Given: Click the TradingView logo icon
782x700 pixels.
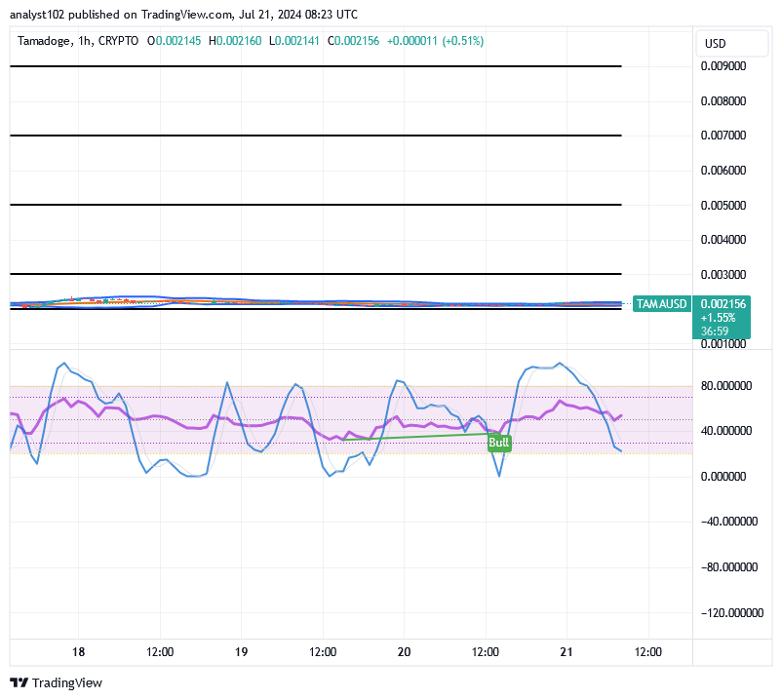Looking at the screenshot, I should 19,682.
